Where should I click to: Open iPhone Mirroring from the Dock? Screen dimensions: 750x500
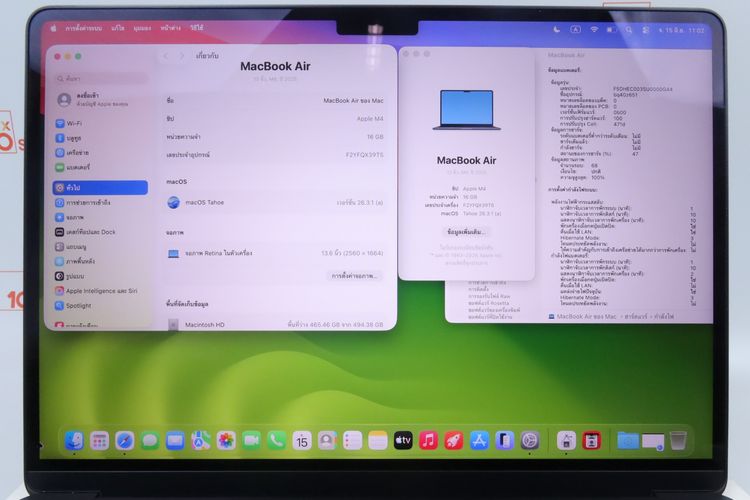point(505,441)
